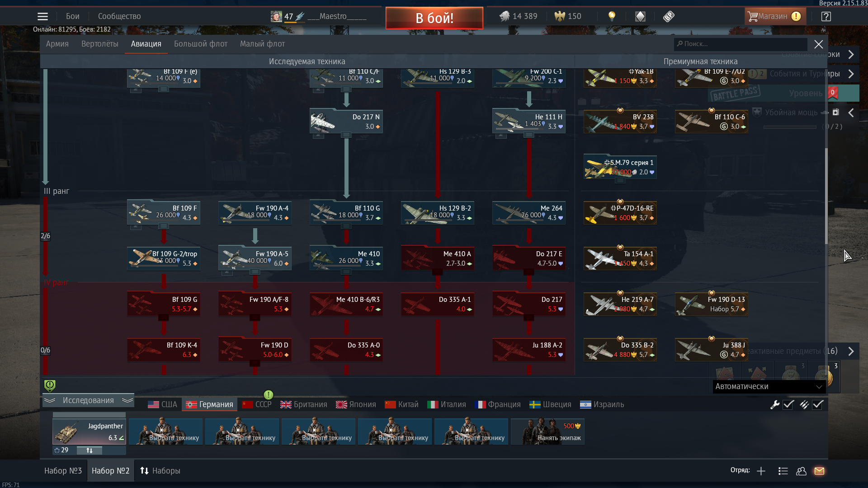Viewport: 868px width, 488px height.
Task: Select the Do 217 N night fighter card
Action: pos(346,122)
